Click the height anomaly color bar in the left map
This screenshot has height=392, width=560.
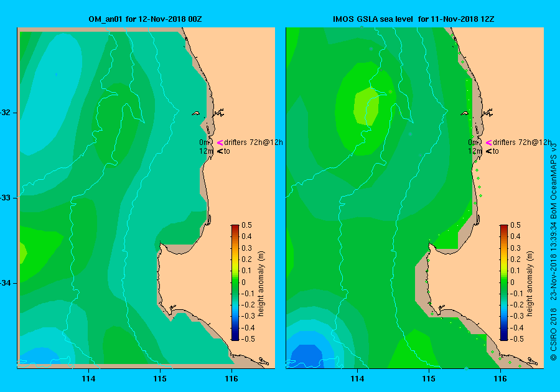coord(235,282)
